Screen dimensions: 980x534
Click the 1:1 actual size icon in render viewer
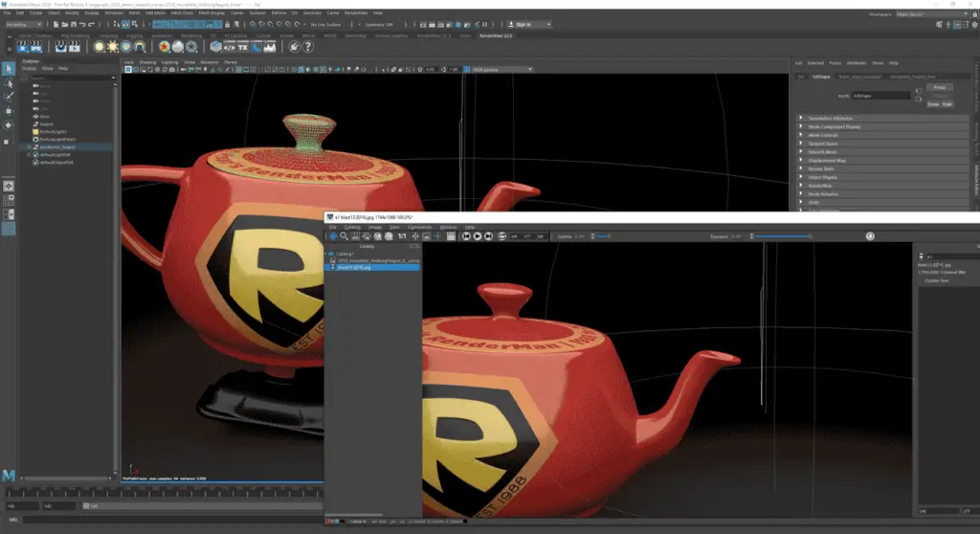point(402,236)
